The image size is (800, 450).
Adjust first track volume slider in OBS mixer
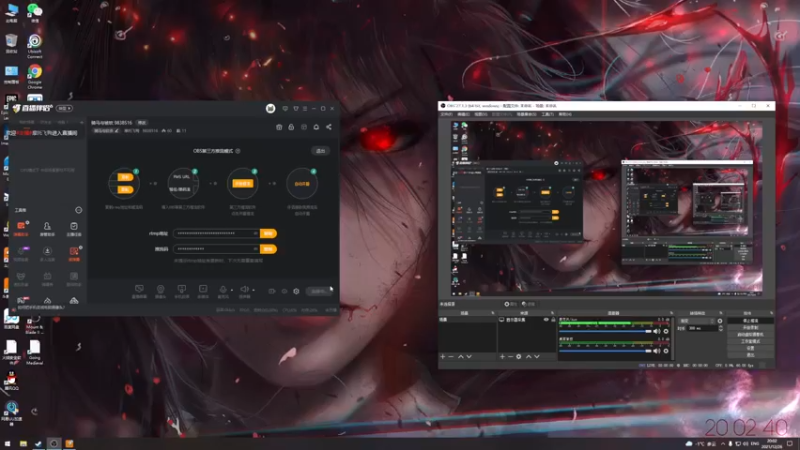pyautogui.click(x=605, y=332)
